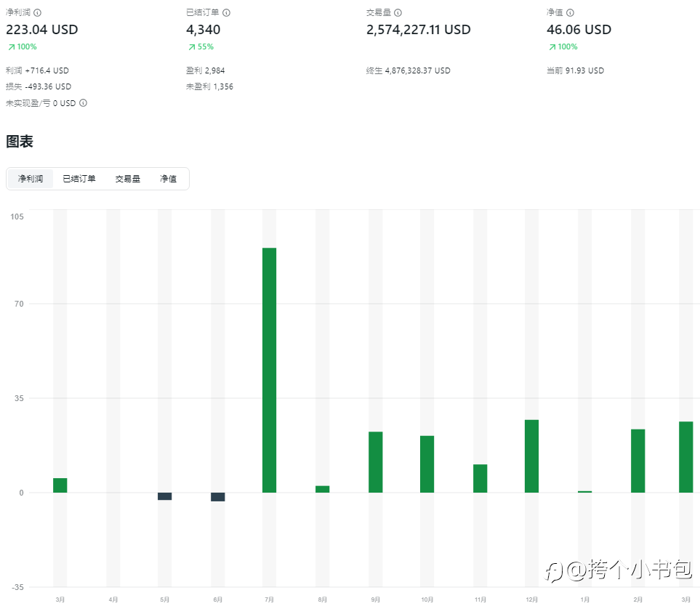Click the 终生 4,876,328.37 USD text
700x606 pixels.
coord(408,70)
